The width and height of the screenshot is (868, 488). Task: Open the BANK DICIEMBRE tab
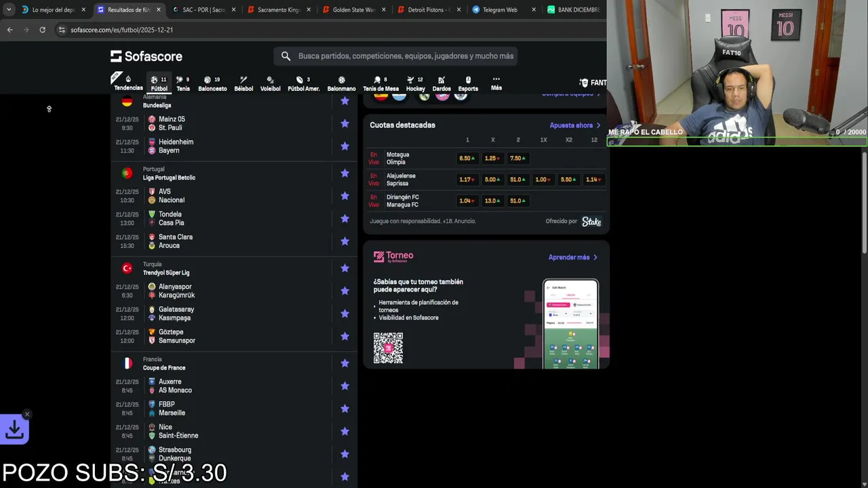[574, 10]
